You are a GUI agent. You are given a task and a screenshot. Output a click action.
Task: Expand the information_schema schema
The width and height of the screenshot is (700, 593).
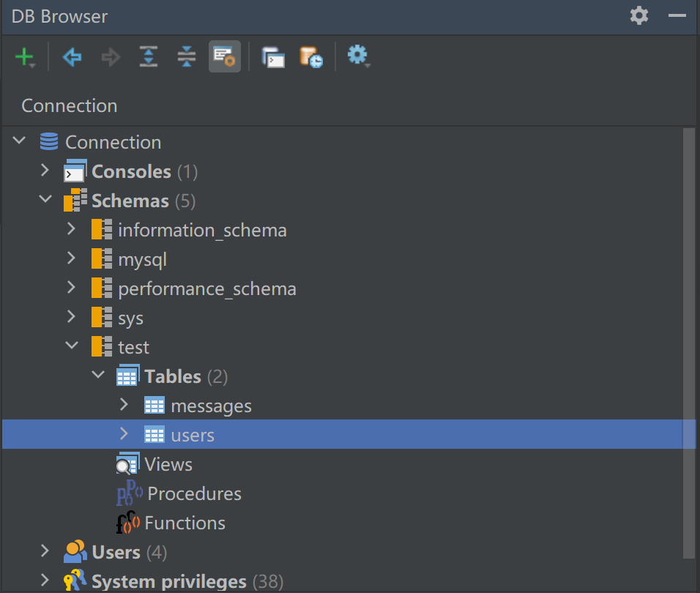click(71, 228)
